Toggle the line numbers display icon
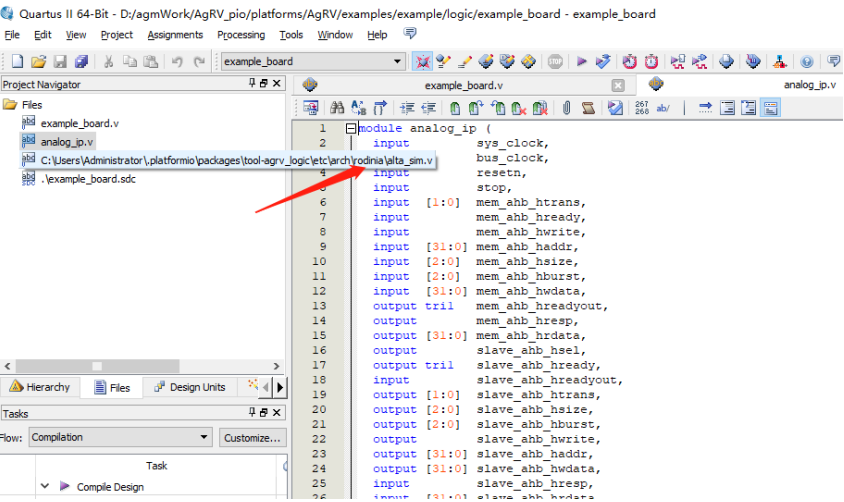Screen dimensions: 844x502 tap(641, 108)
